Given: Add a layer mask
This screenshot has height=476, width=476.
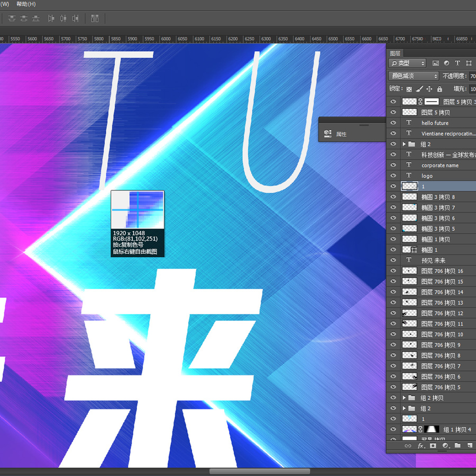Looking at the screenshot, I should pos(433,446).
